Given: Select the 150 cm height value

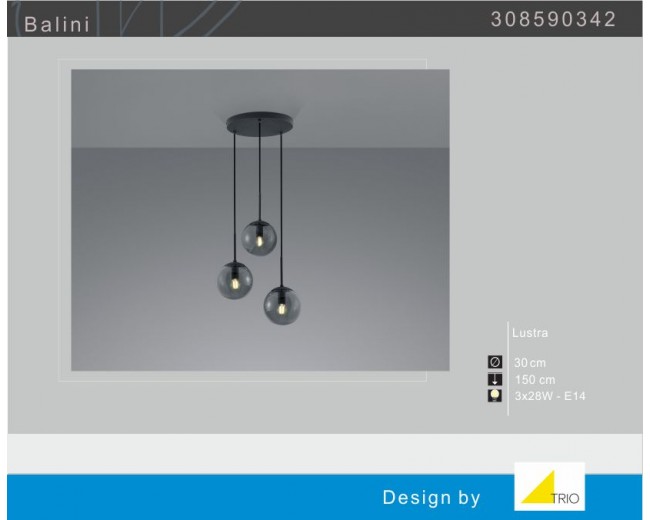Looking at the screenshot, I should click(x=534, y=379).
